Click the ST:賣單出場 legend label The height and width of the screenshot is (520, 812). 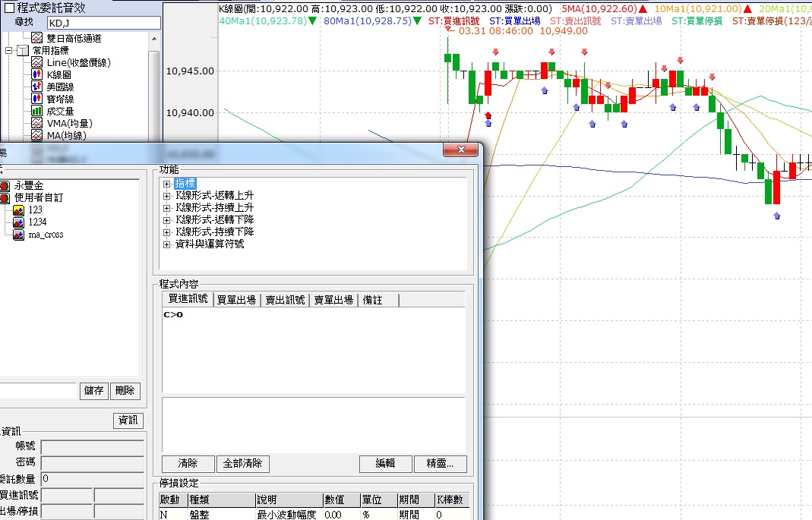636,21
